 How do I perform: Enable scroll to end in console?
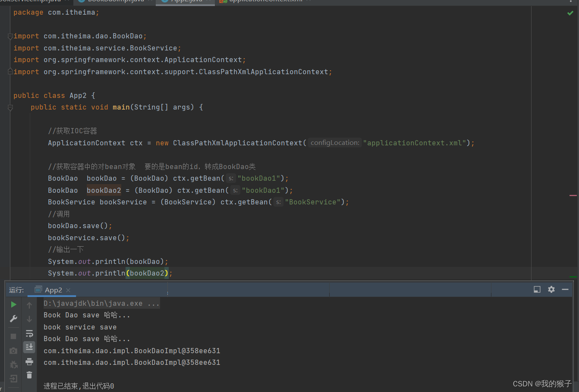point(29,347)
